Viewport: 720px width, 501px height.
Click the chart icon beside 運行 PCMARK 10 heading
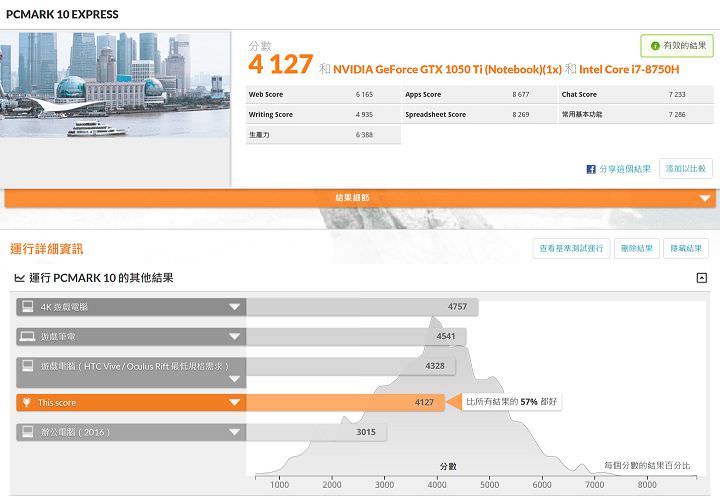click(x=19, y=277)
